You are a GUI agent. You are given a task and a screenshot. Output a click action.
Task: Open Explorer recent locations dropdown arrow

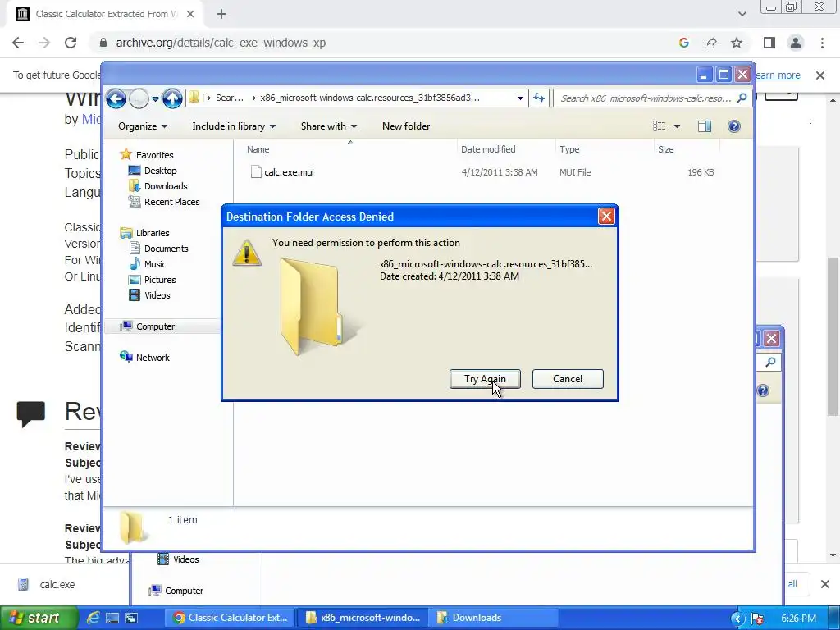point(155,98)
